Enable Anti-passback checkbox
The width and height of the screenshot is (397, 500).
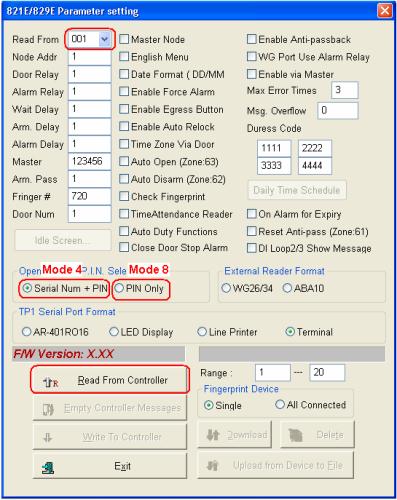coord(252,39)
